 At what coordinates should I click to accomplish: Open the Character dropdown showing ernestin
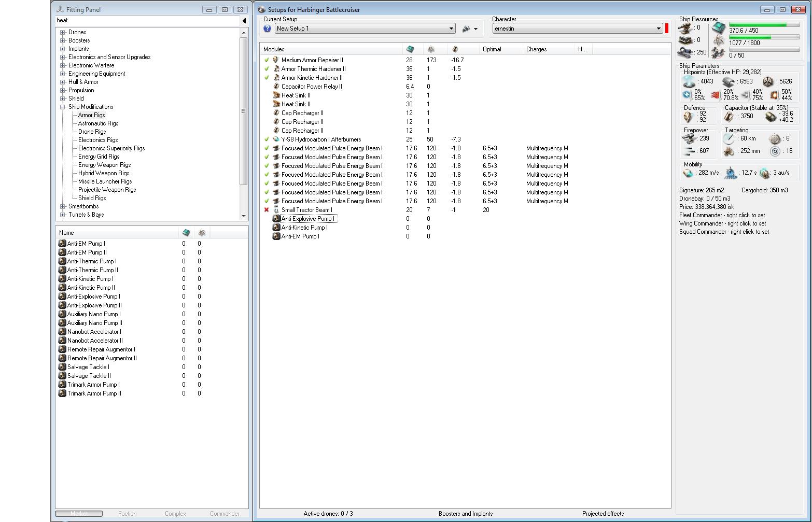(578, 29)
